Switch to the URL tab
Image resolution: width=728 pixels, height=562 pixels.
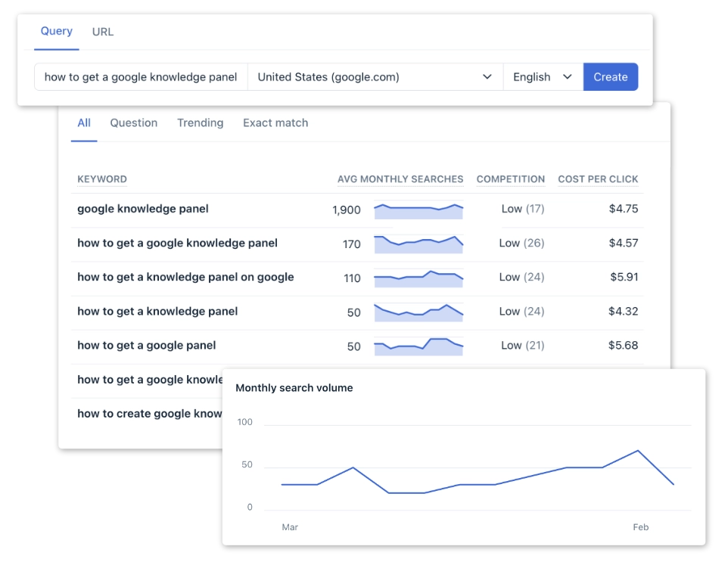103,32
